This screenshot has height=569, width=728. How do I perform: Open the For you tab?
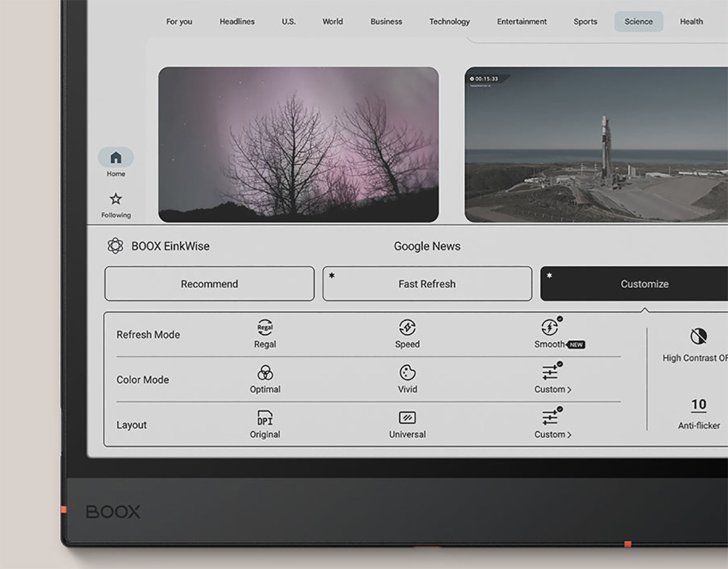click(179, 21)
